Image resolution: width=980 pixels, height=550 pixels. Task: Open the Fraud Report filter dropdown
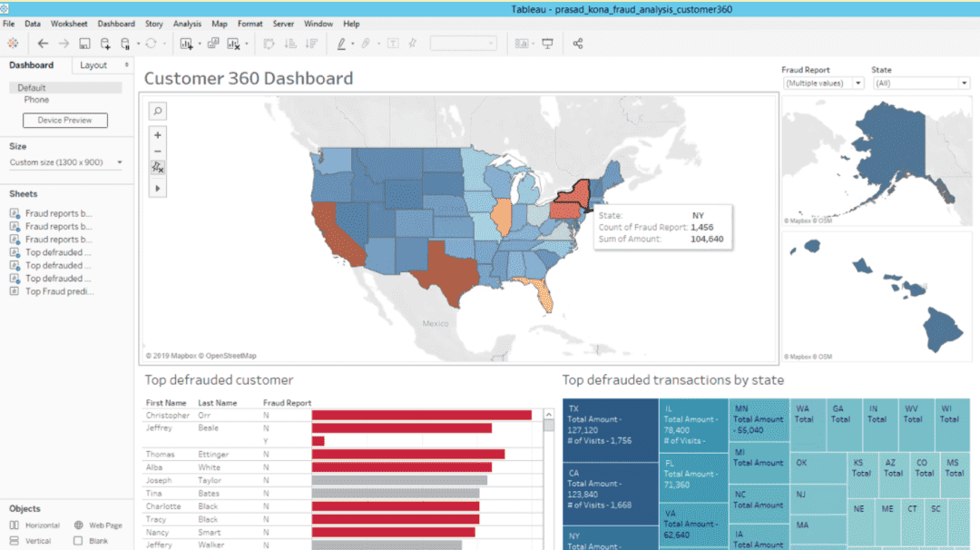[x=824, y=83]
